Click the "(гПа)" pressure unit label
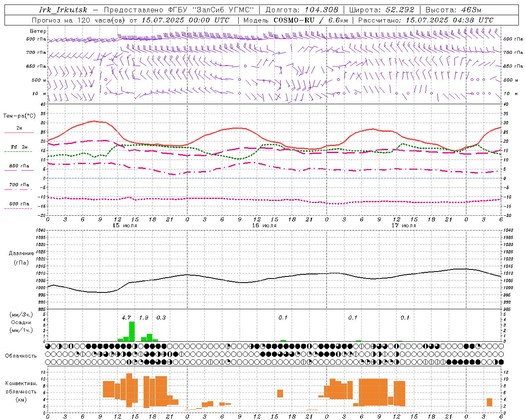Screen dimensions: 525x420 click(21, 263)
